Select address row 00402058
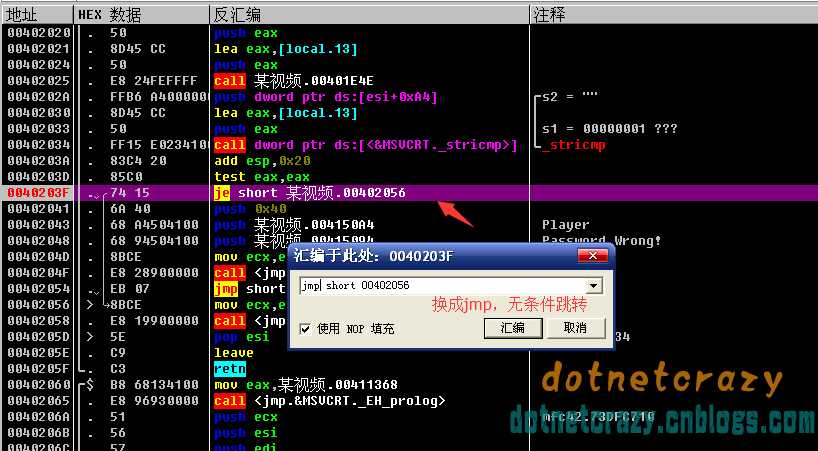818x451 pixels. (x=39, y=321)
